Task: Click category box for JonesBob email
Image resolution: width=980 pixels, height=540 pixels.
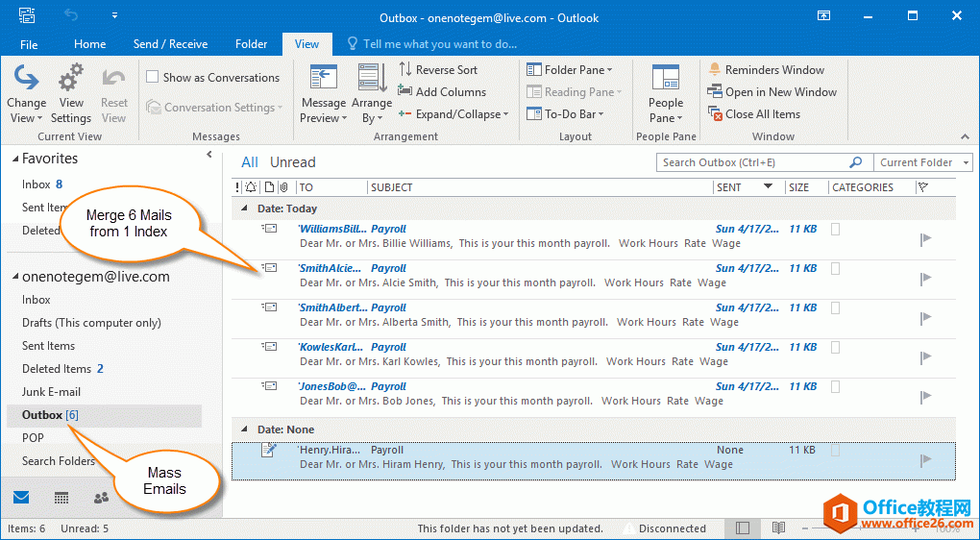Action: [835, 387]
